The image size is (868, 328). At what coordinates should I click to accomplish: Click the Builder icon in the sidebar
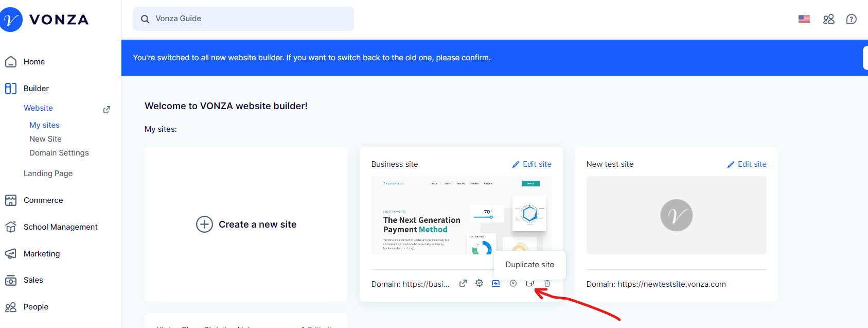click(x=11, y=89)
